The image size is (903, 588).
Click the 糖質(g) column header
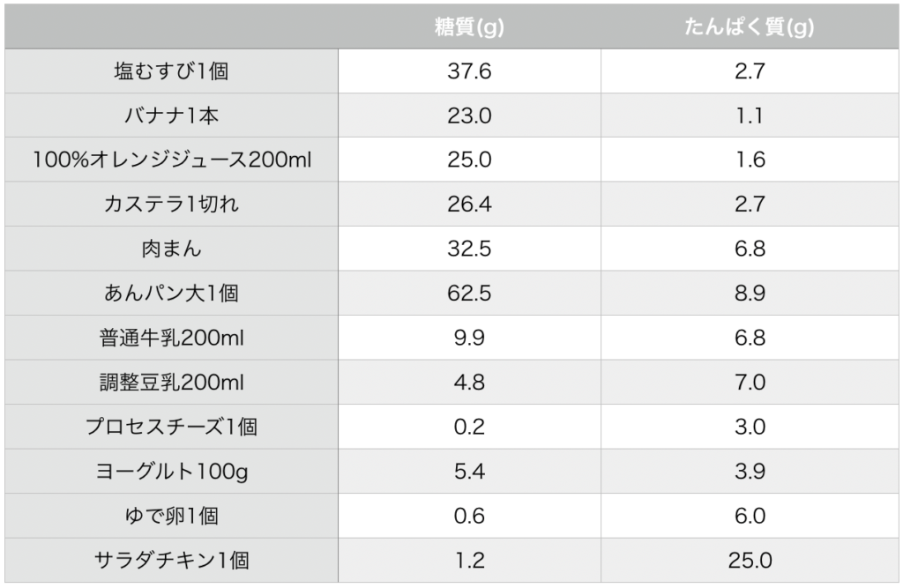469,26
